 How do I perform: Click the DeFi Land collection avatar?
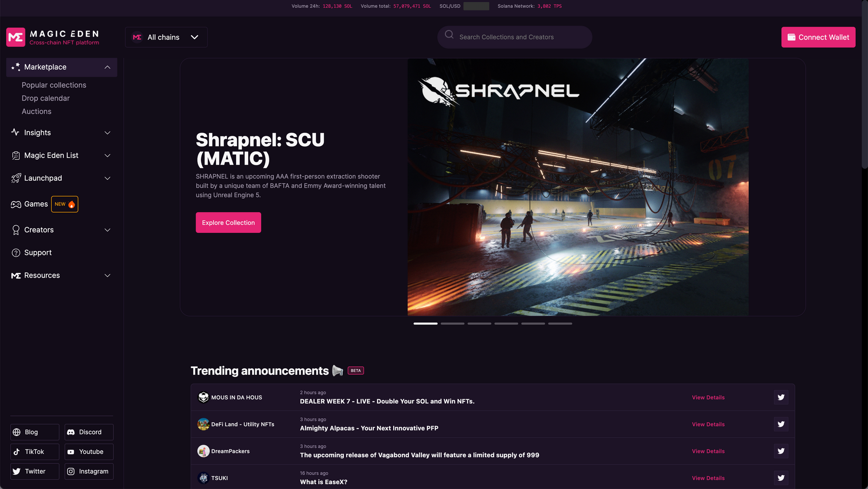(203, 424)
